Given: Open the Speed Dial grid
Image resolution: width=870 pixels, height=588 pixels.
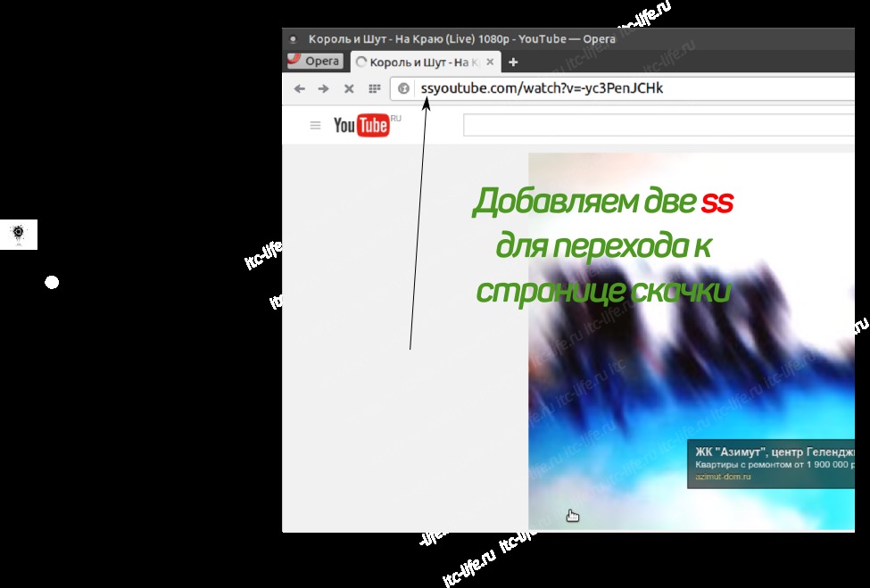Looking at the screenshot, I should click(x=375, y=88).
